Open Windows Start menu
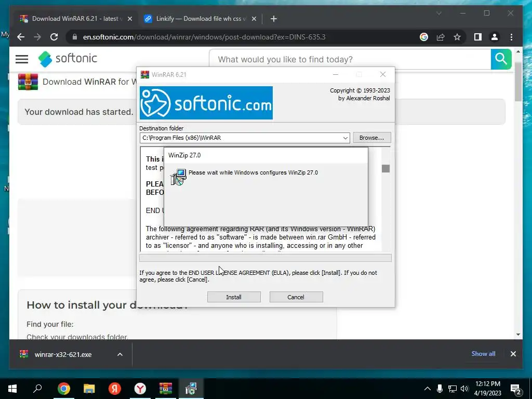The width and height of the screenshot is (532, 399). click(12, 388)
